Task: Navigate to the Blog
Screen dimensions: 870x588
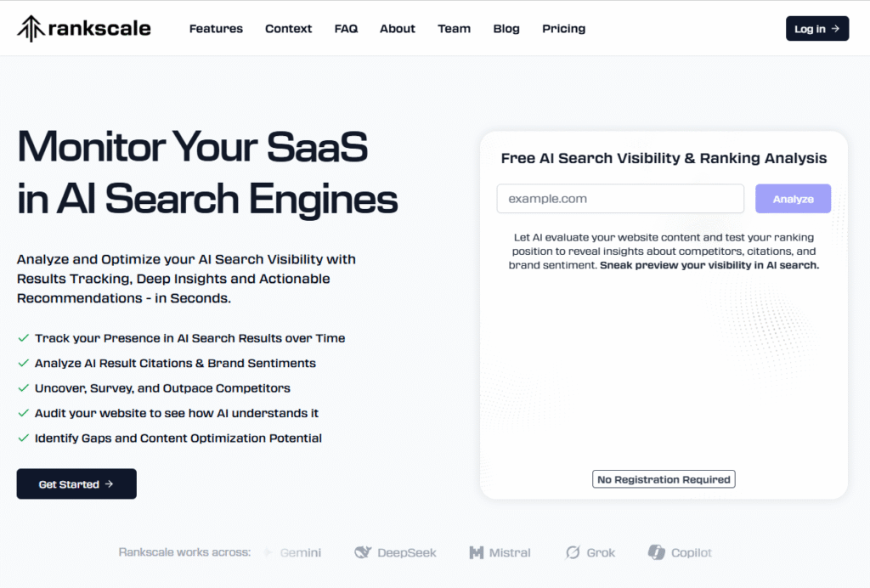Action: point(506,28)
